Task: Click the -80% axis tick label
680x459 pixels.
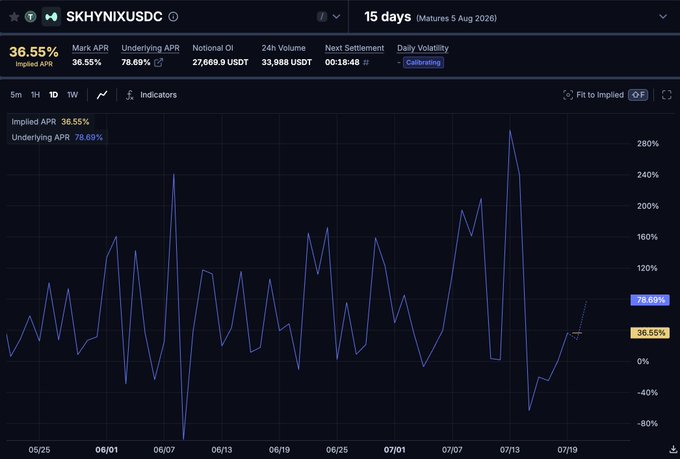Action: point(647,423)
